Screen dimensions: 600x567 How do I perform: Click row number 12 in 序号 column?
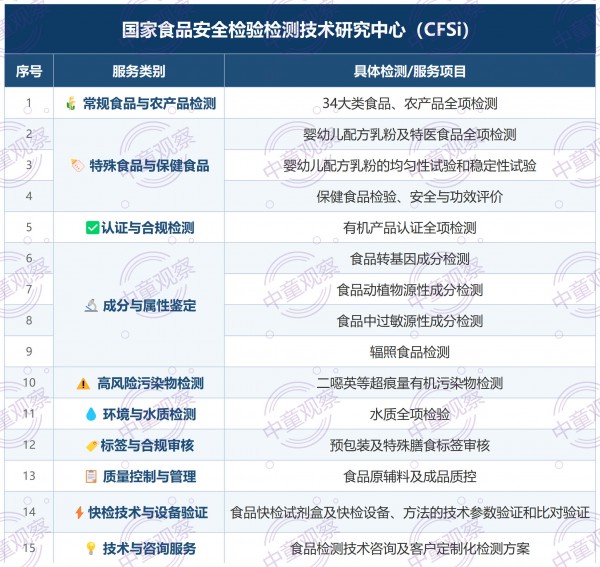click(29, 445)
